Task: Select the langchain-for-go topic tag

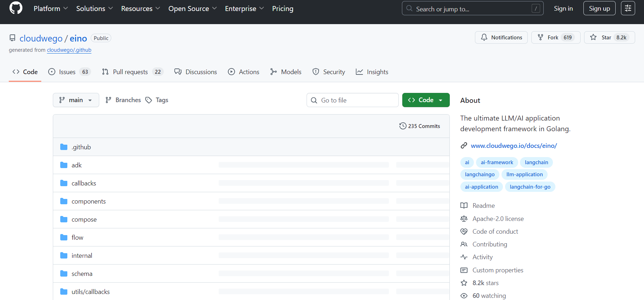Action: pyautogui.click(x=530, y=187)
